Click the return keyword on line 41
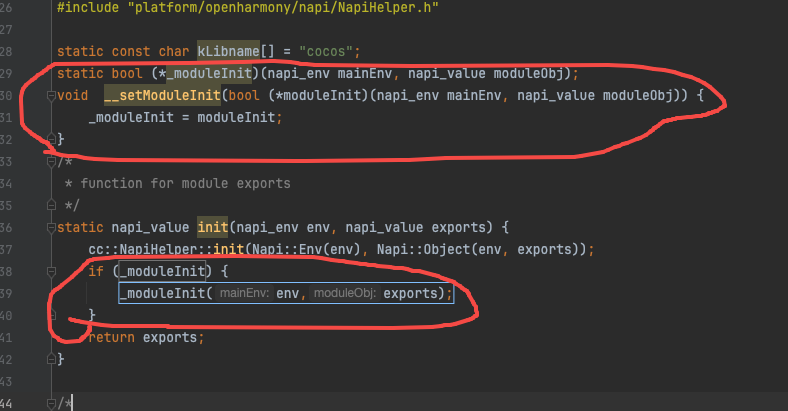 [112, 337]
